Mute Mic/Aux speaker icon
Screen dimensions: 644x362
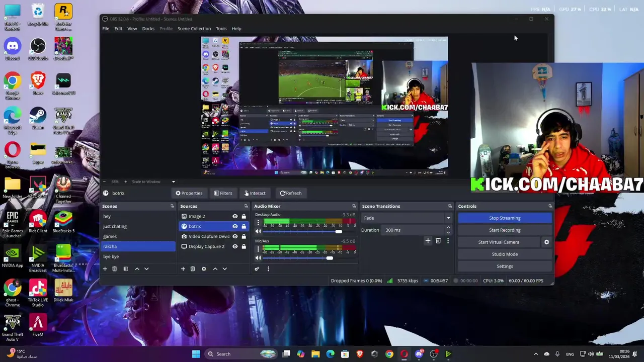[258, 258]
